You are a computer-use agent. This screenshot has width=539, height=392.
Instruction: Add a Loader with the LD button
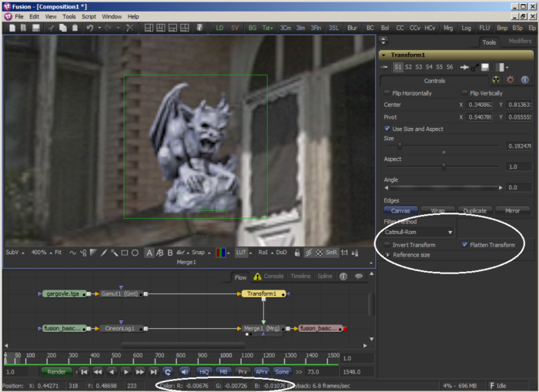click(x=219, y=28)
